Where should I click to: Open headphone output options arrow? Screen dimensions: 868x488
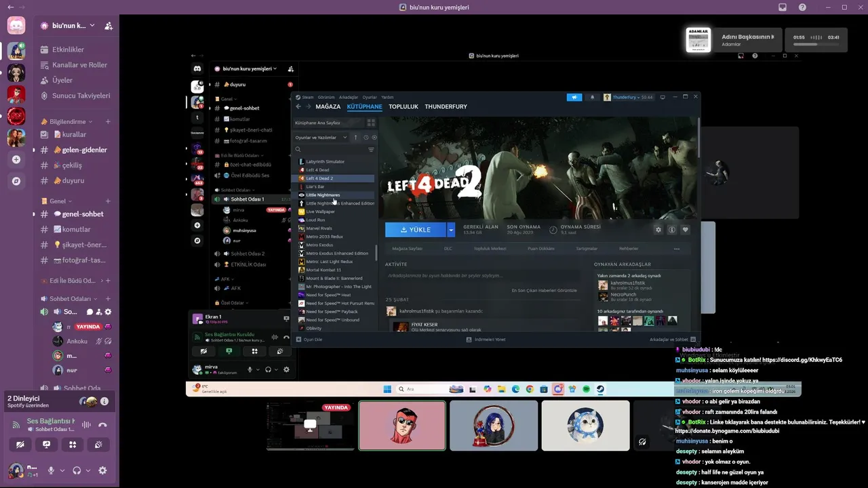(87, 470)
